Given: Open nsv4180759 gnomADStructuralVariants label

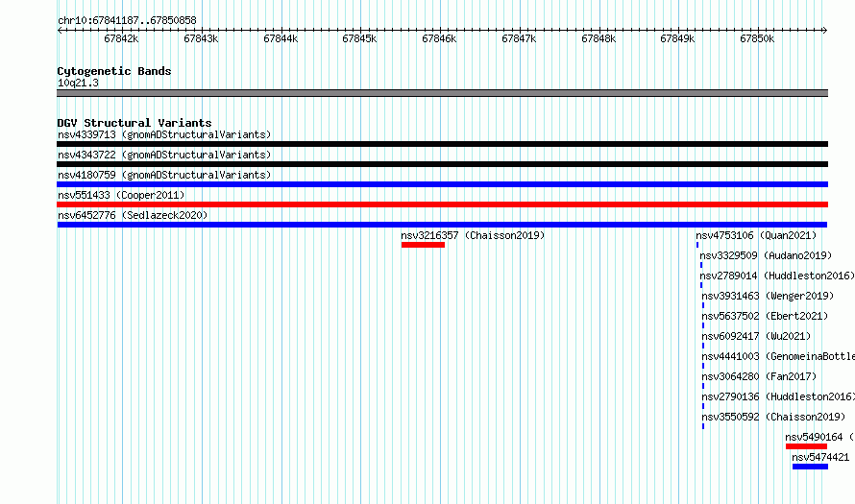Looking at the screenshot, I should click(164, 175).
